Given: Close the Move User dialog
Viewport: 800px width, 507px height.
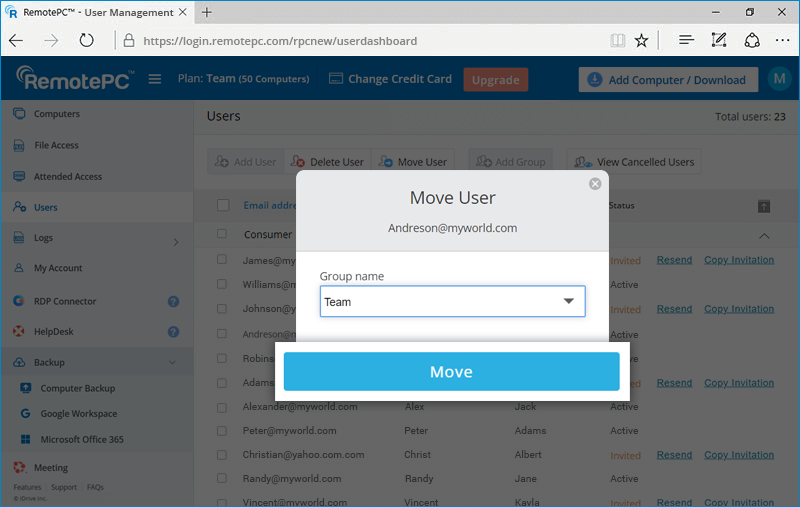Looking at the screenshot, I should click(595, 184).
